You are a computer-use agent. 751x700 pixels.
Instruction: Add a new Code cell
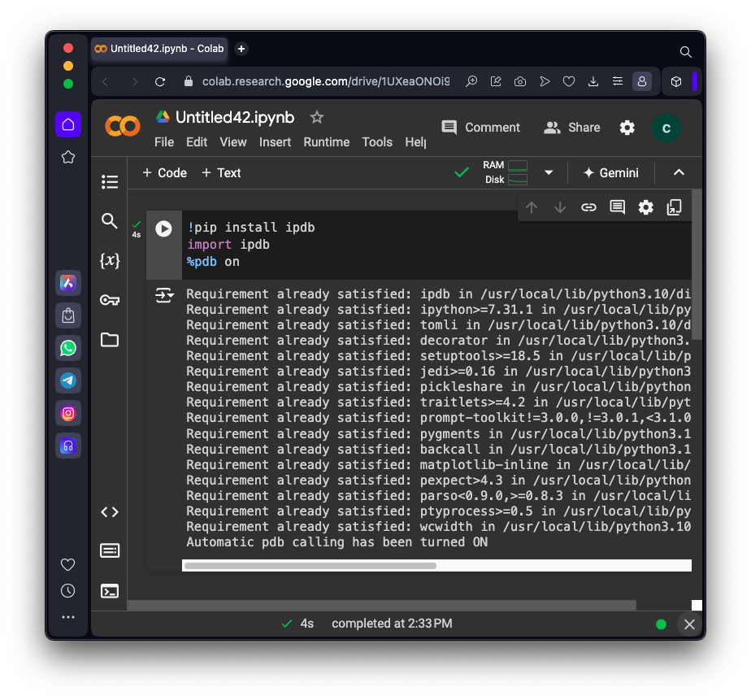coord(164,173)
